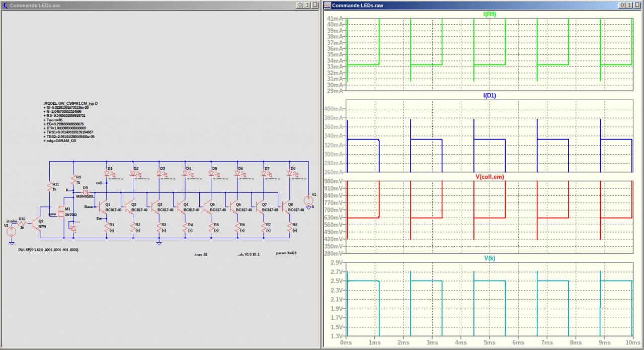Viewport: 644px width, 350px height.
Task: Click the 41mA axis label on I(R9) pane
Action: pos(336,18)
